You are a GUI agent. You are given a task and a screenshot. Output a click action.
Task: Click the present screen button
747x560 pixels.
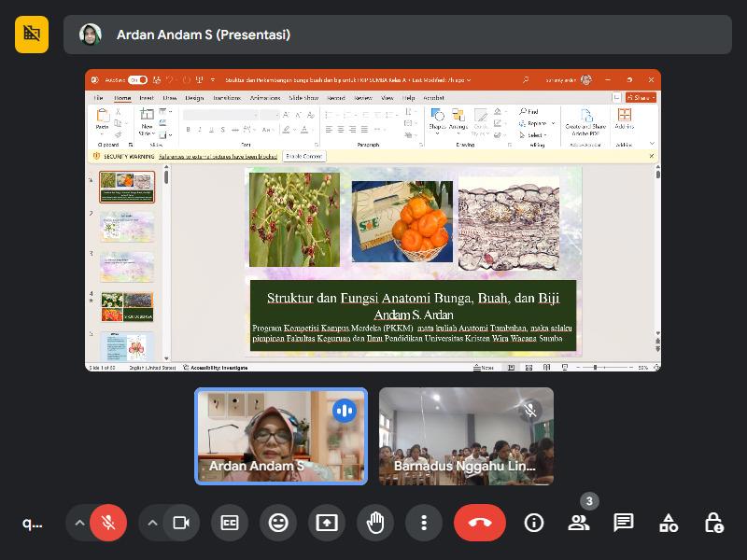[327, 523]
